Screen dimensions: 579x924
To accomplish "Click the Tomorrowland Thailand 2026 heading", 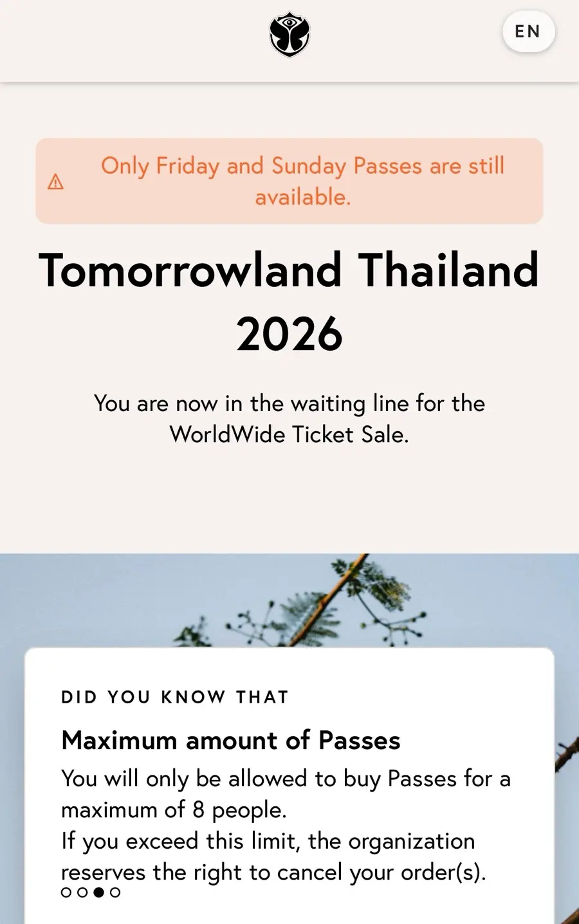I will [289, 302].
